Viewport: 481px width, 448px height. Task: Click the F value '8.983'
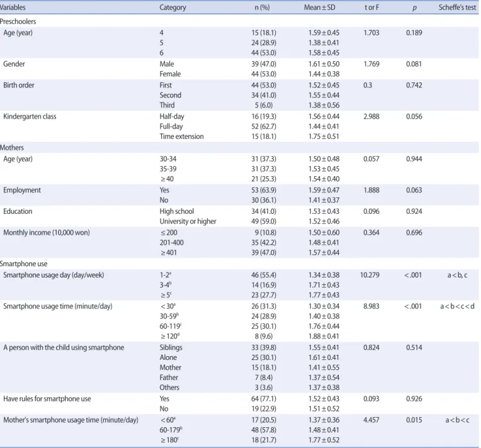tap(371, 306)
